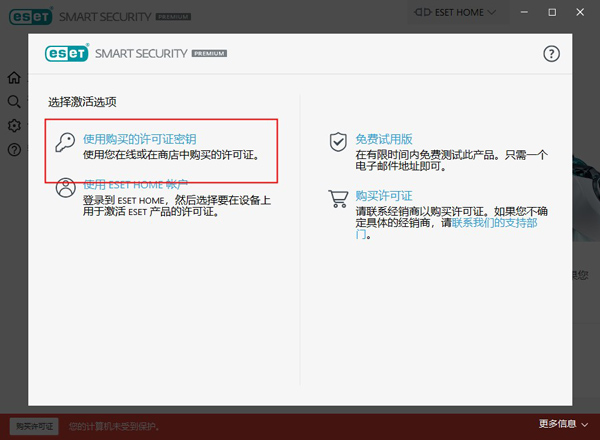The width and height of the screenshot is (600, 440).
Task: Click description text 登录到 ESET HOME
Action: pyautogui.click(x=177, y=206)
